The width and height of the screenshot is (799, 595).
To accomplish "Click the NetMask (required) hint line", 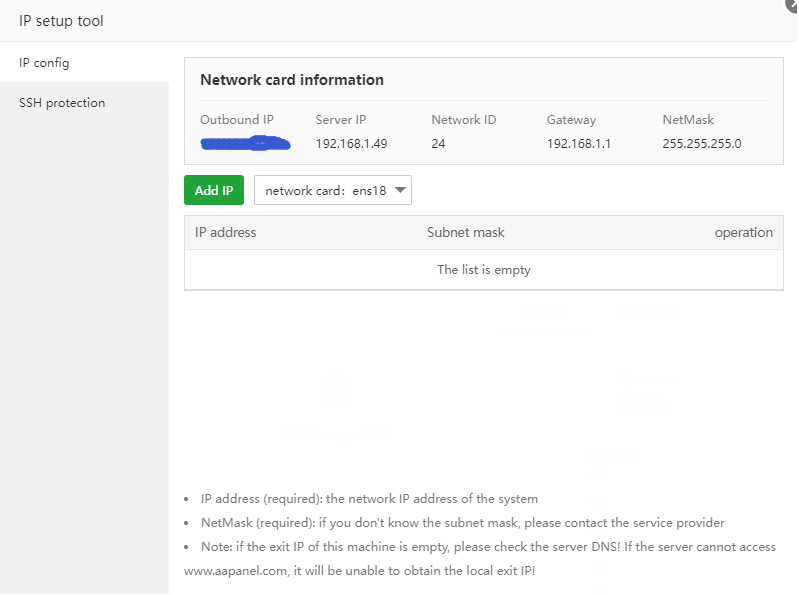I will (462, 523).
